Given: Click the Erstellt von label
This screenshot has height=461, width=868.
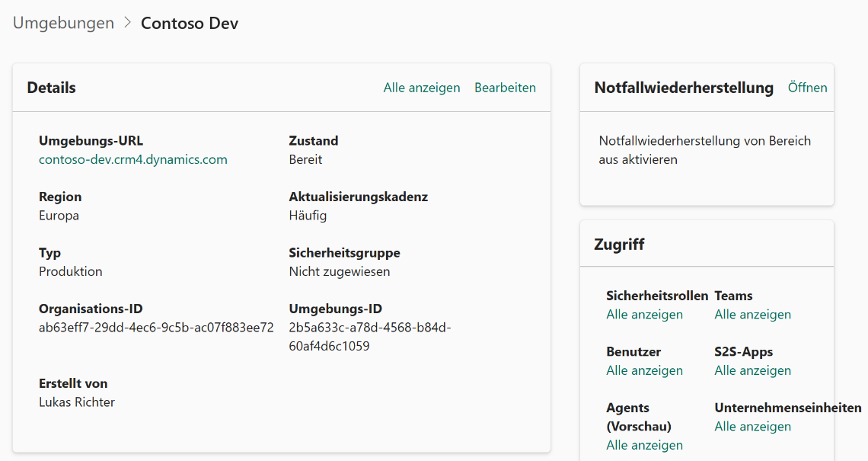Looking at the screenshot, I should (x=73, y=383).
